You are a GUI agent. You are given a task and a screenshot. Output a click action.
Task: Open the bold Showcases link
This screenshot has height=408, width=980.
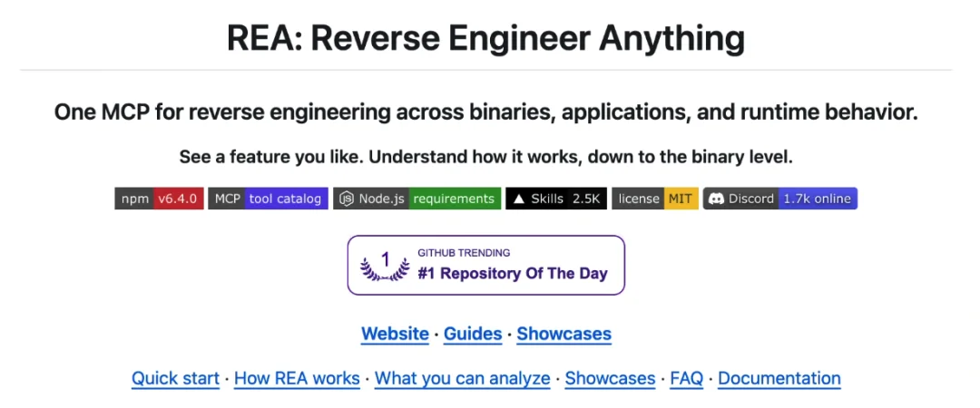pos(564,334)
